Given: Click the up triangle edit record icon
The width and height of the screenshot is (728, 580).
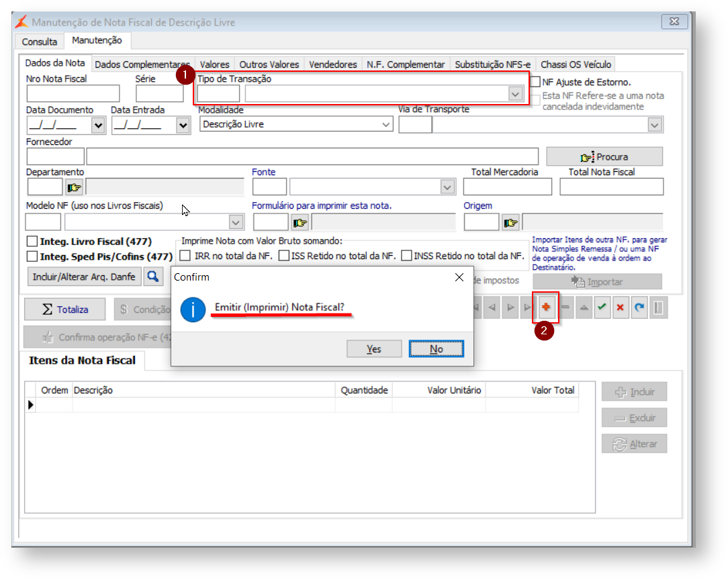Looking at the screenshot, I should (584, 307).
